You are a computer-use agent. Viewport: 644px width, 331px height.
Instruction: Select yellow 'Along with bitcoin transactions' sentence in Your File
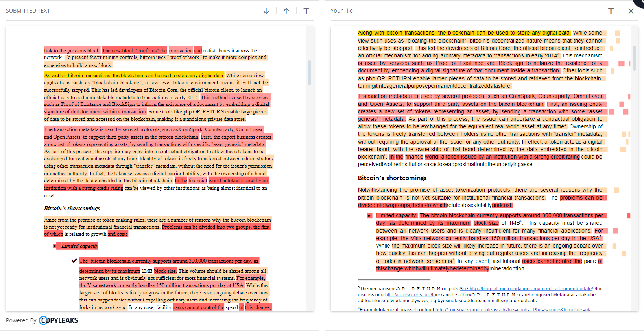[464, 33]
